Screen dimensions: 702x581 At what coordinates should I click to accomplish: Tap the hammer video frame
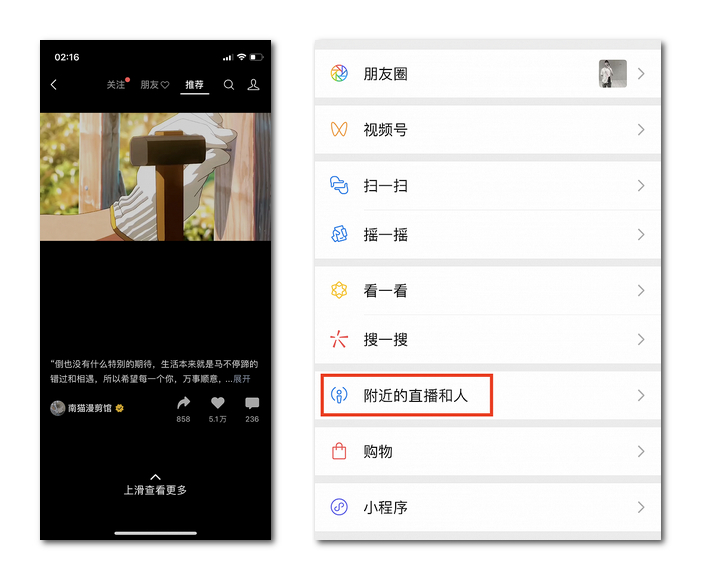[155, 177]
